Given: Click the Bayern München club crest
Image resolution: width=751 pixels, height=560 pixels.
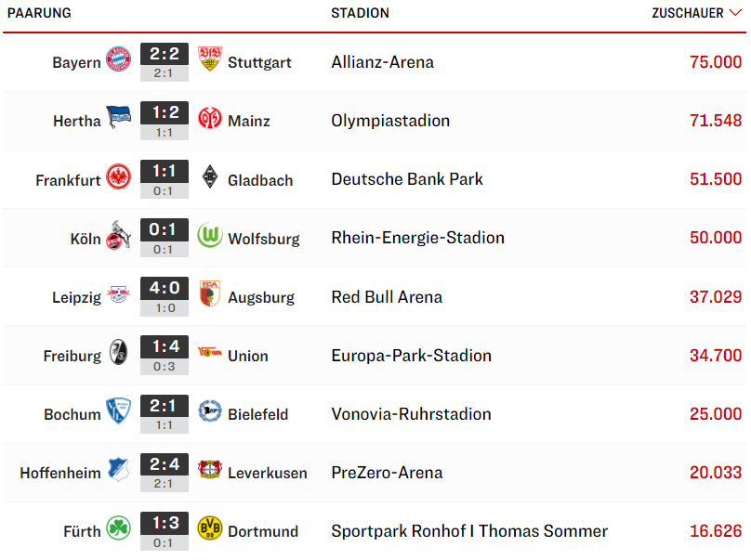Looking at the screenshot, I should pyautogui.click(x=118, y=59).
